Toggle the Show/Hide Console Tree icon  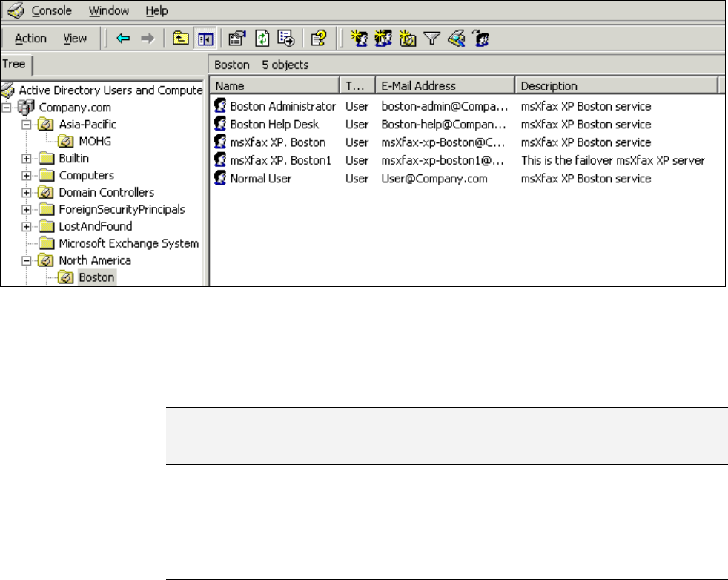pos(205,39)
